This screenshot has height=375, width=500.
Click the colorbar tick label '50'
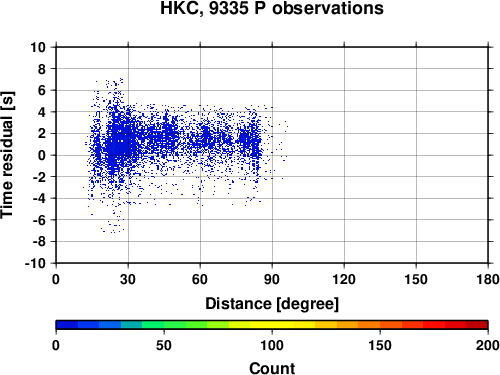pos(164,345)
